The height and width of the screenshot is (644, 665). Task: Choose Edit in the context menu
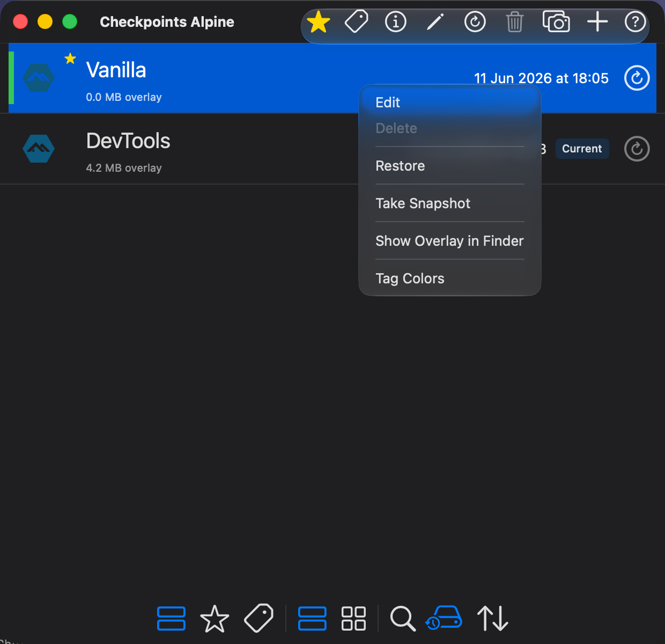coord(388,103)
